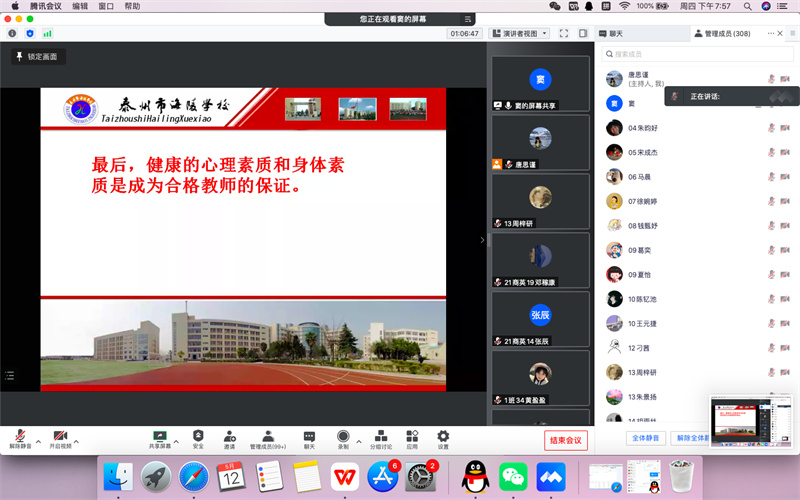
Task: Toggle 锁定画面 pin on shared screen
Action: (38, 57)
